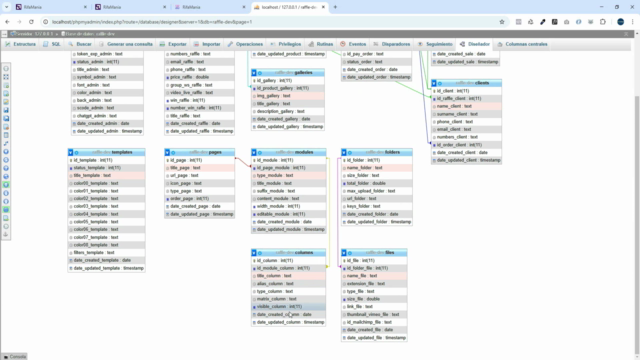Expand the phpMyAdmin navigation panel arrow
Image resolution: width=640 pixels, height=360 pixels.
(x=4, y=34)
